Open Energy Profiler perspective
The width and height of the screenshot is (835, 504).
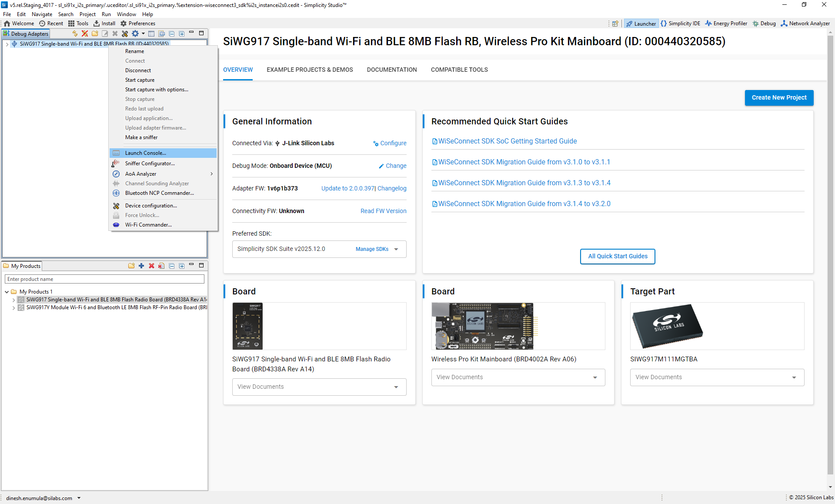(x=726, y=23)
